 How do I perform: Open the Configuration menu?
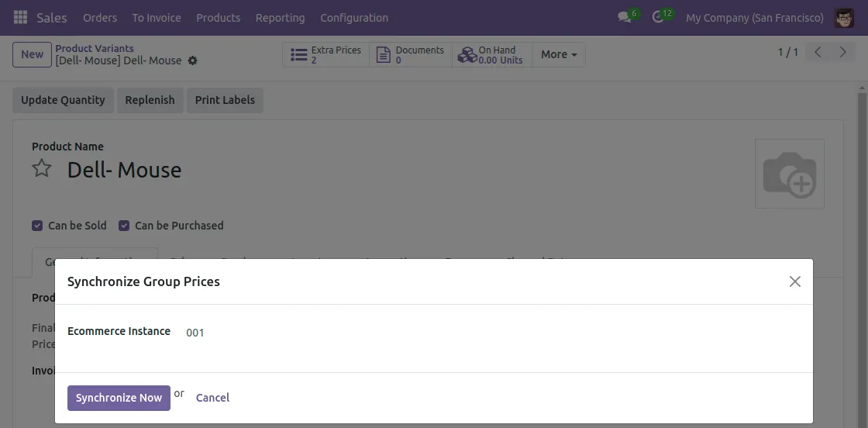click(x=354, y=18)
